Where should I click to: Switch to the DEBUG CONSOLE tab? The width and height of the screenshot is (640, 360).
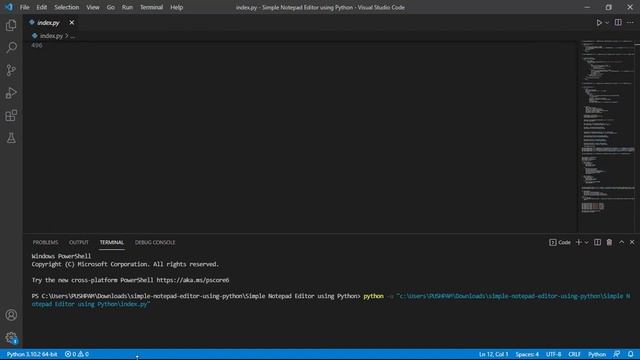pos(155,242)
